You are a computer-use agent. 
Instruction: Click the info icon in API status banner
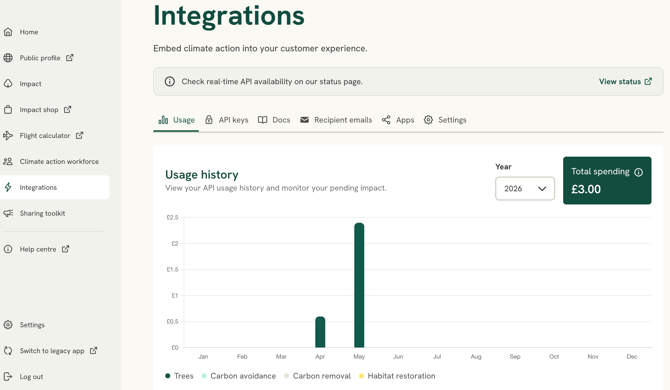[x=170, y=82]
